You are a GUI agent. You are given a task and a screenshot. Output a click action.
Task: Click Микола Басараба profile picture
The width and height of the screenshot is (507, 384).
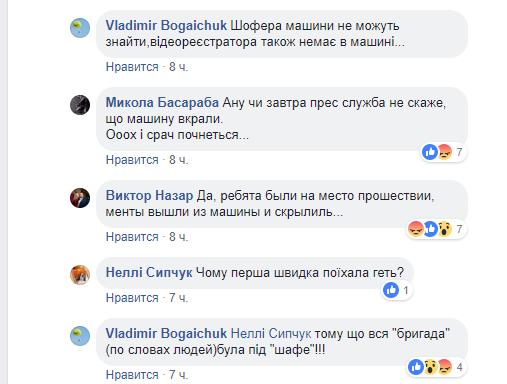(80, 105)
